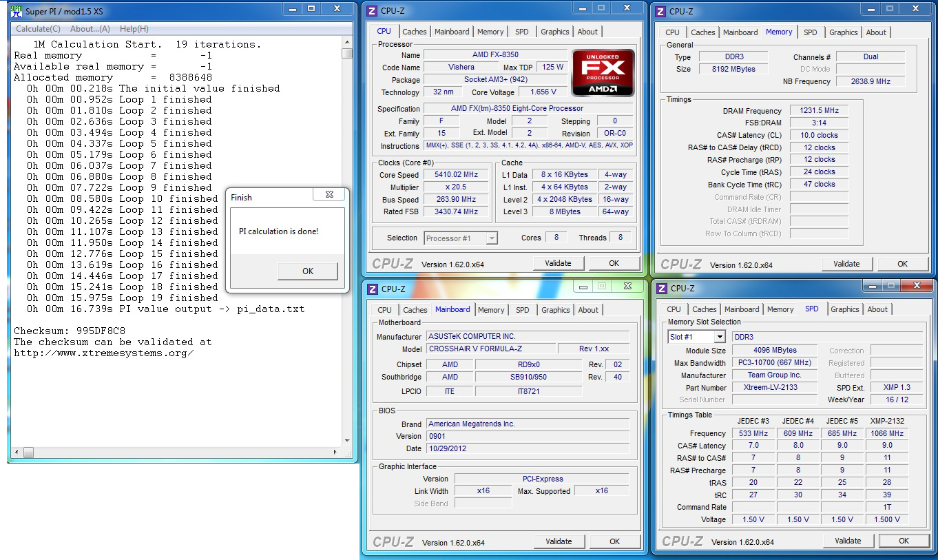Click the NB Frequency value 2638.9 MHz
The width and height of the screenshot is (938, 560).
point(871,81)
